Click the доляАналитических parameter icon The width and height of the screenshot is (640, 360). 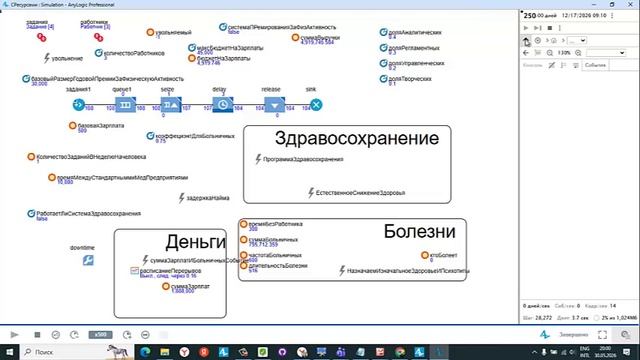[383, 32]
